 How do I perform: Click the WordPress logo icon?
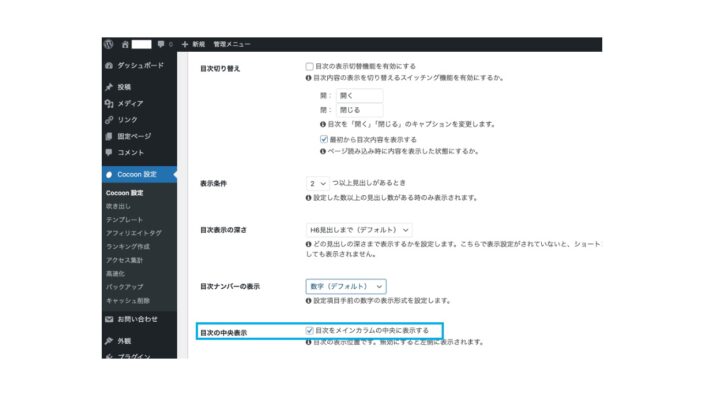(109, 44)
